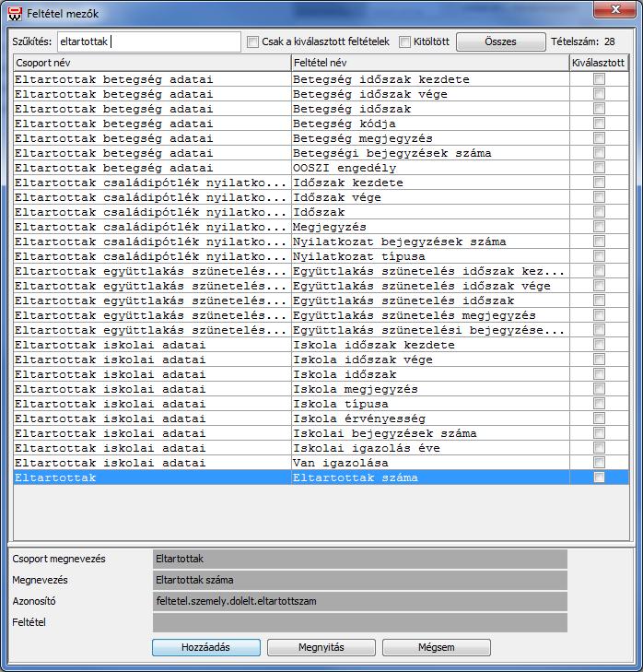Select the Időszak vége condition
This screenshot has height=672, width=643.
pyautogui.click(x=321, y=197)
